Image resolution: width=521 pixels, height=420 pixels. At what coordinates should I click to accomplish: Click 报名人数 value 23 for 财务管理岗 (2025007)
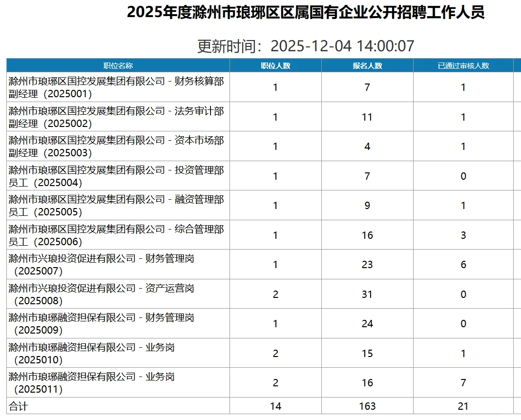point(367,265)
